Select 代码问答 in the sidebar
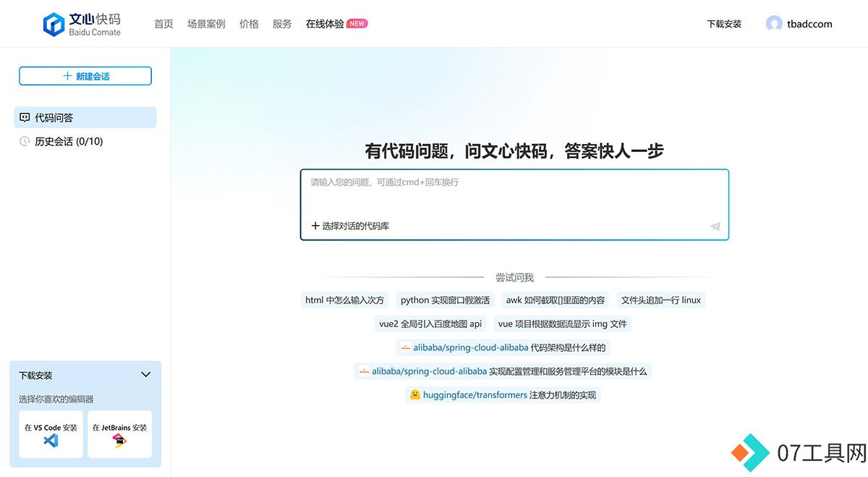This screenshot has height=477, width=868. click(x=85, y=117)
